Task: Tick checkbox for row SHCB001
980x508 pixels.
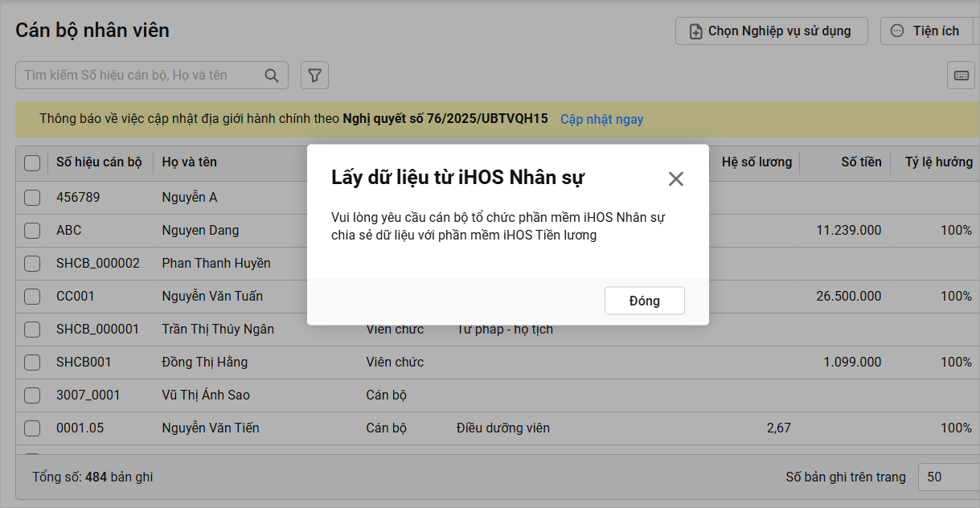Action: click(x=32, y=363)
